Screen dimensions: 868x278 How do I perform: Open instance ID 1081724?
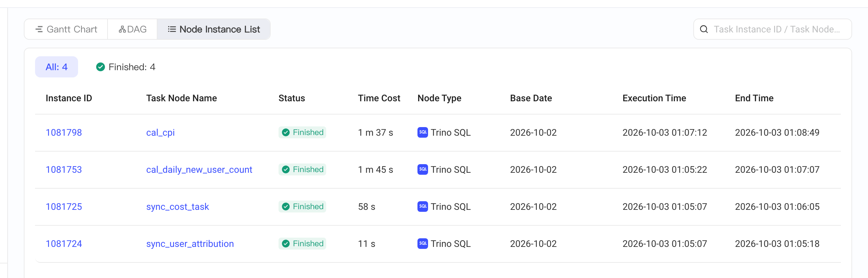tap(64, 244)
